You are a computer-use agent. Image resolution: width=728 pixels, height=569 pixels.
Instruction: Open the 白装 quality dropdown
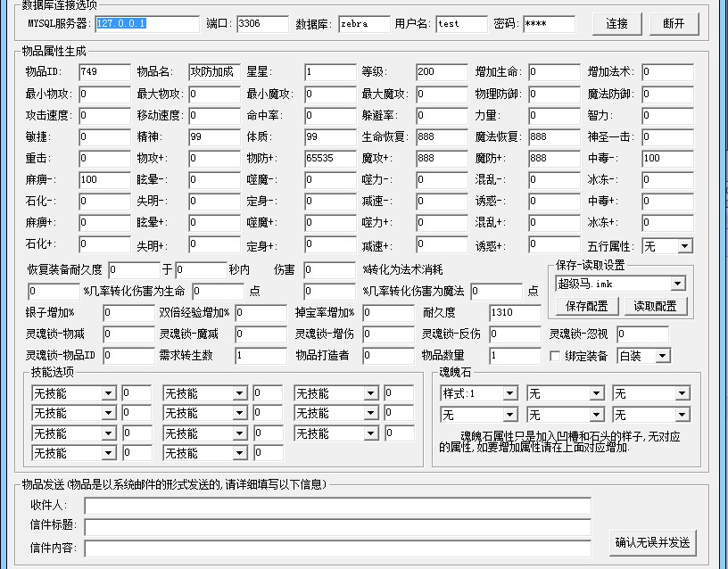(644, 356)
